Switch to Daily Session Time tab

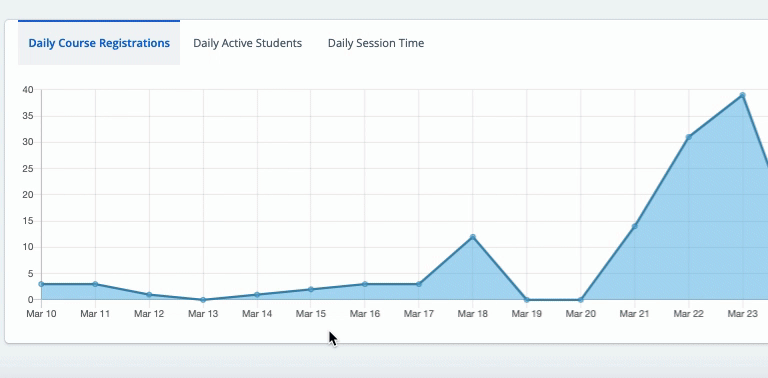point(376,43)
